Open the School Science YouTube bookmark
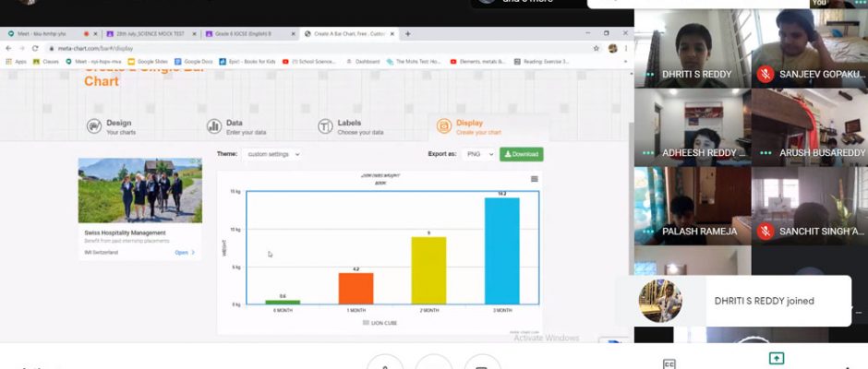Viewport: 868px width, 369px height. (x=309, y=62)
